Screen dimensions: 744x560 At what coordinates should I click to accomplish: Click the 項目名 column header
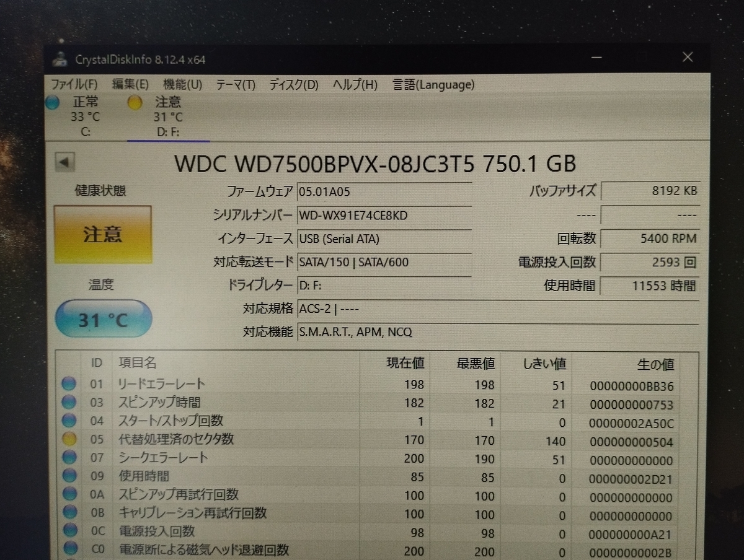point(138,363)
